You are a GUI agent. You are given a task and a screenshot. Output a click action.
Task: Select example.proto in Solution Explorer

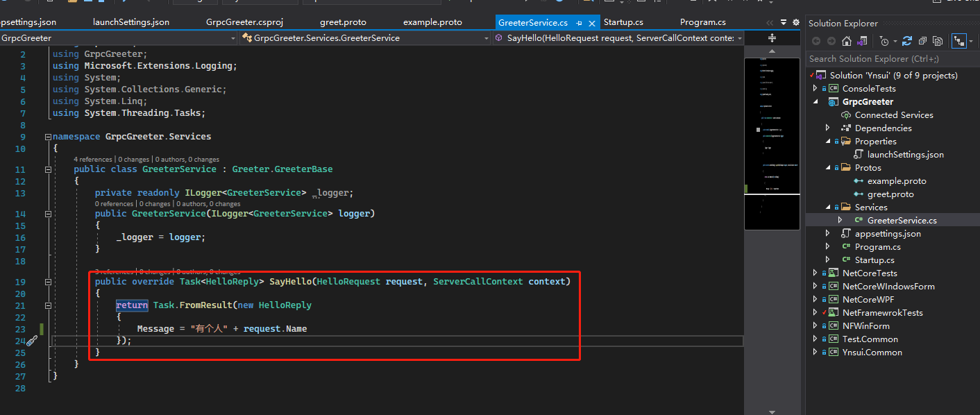click(x=897, y=180)
